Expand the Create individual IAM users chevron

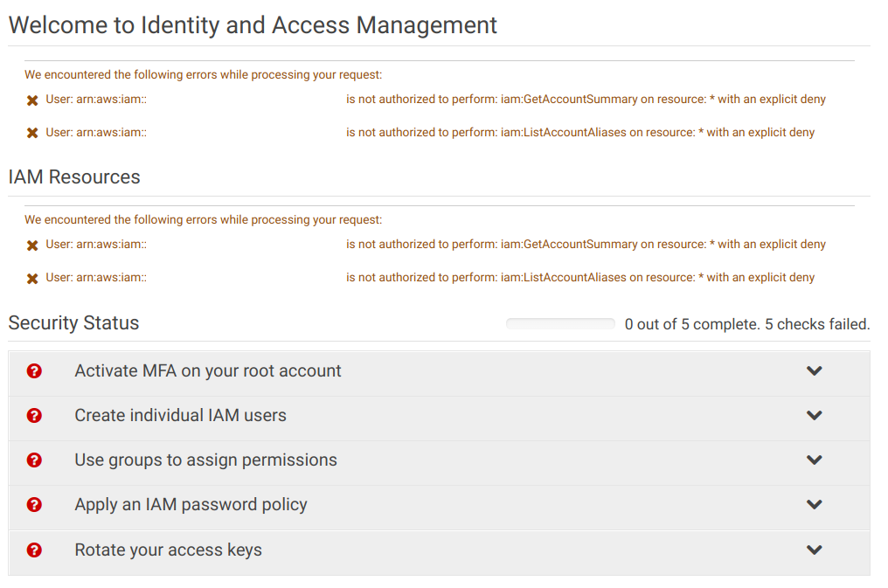pos(814,415)
